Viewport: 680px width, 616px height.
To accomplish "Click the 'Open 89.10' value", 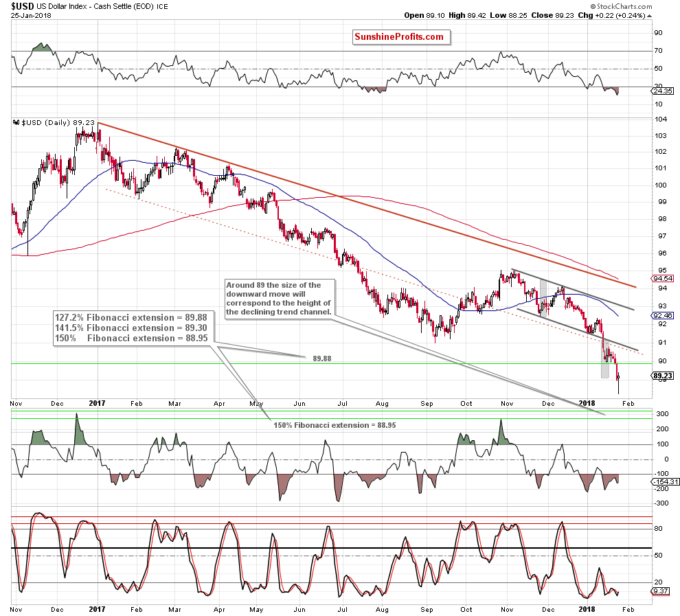I will tap(424, 15).
